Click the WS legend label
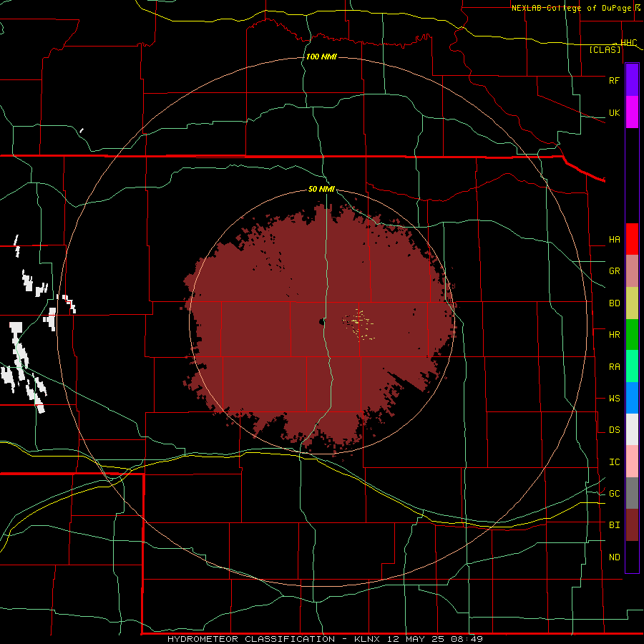Viewport: 644px width, 644px height. pyautogui.click(x=614, y=399)
